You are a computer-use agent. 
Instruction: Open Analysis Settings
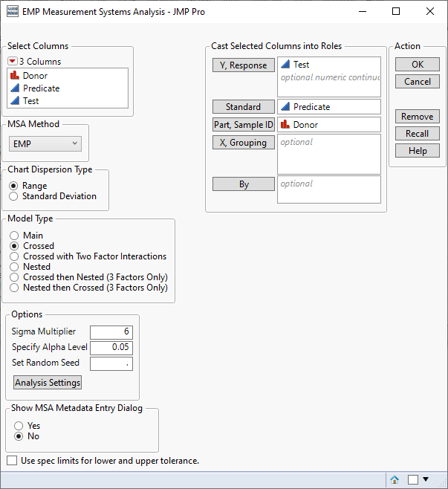click(x=48, y=383)
